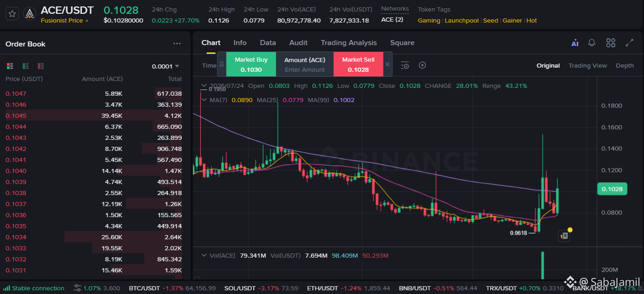
Task: Click the Price (USDT) column header
Action: [24, 79]
